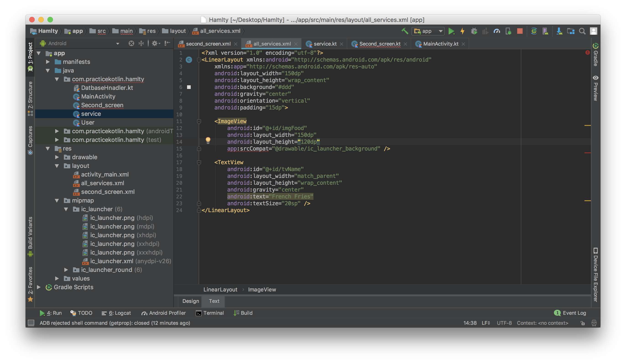
Task: Open the Event Log
Action: click(570, 313)
